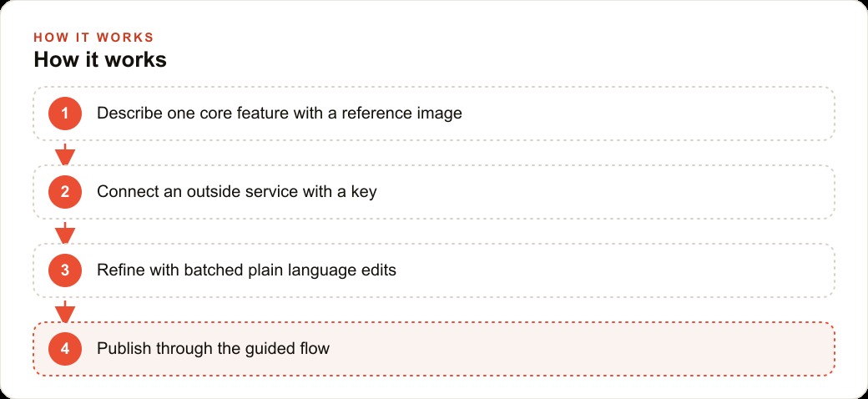
Task: Click the dashed step 2 card's empty area
Action: point(606,192)
